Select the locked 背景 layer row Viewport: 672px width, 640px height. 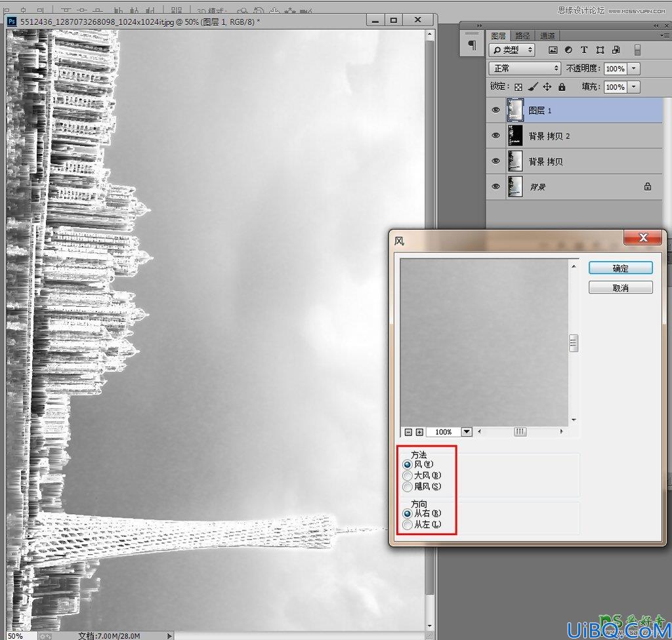574,187
